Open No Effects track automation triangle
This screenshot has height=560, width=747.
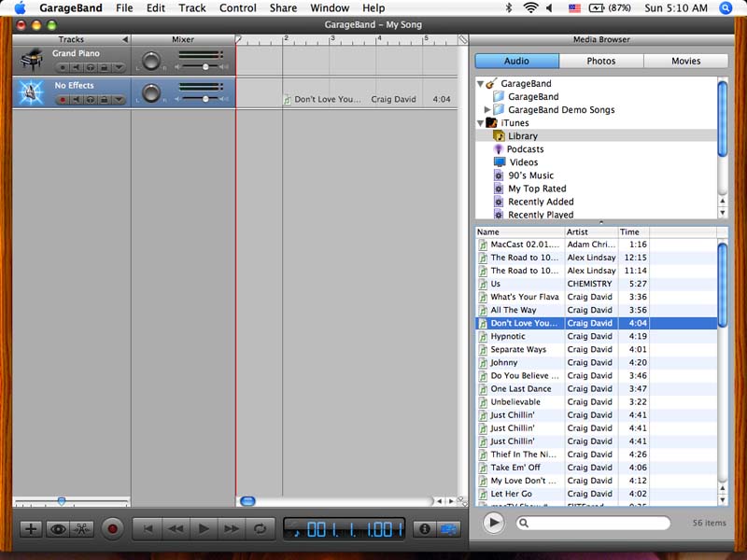click(x=119, y=100)
